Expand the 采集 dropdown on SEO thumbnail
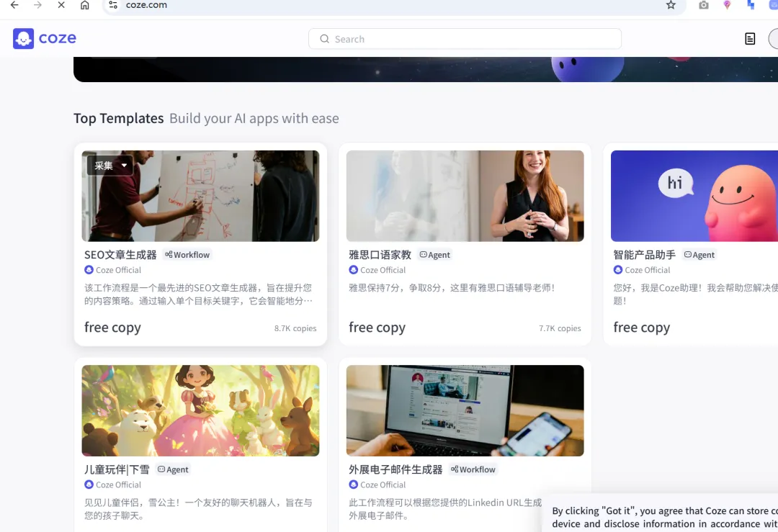This screenshot has height=532, width=778. pyautogui.click(x=110, y=166)
